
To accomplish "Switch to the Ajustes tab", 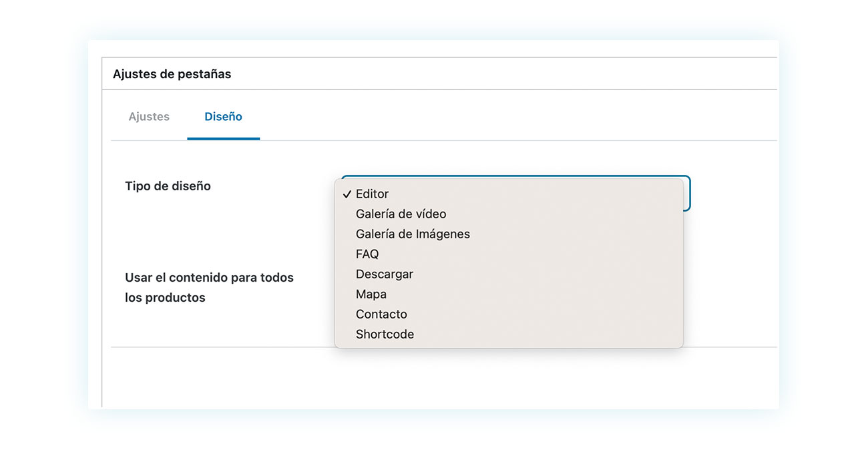I will [x=149, y=116].
